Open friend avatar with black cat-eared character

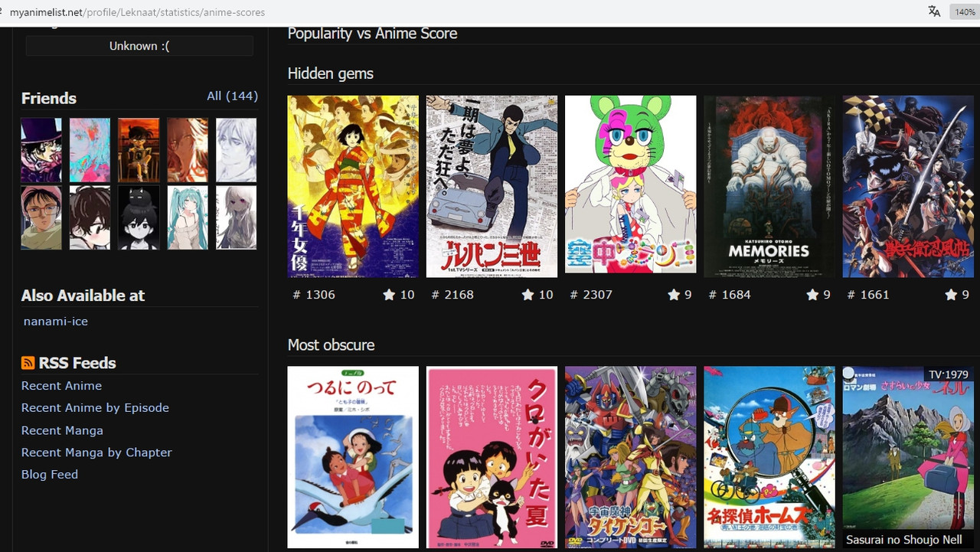[x=139, y=217]
